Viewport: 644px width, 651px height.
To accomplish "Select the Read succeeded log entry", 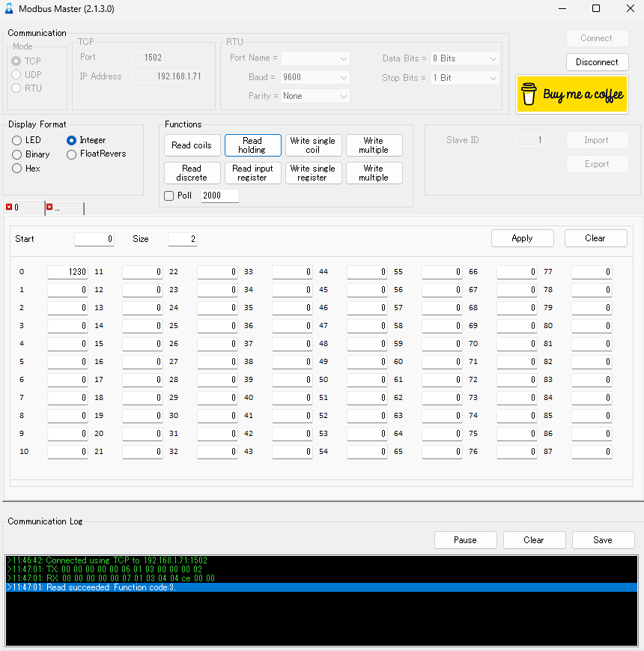I will tap(150, 587).
